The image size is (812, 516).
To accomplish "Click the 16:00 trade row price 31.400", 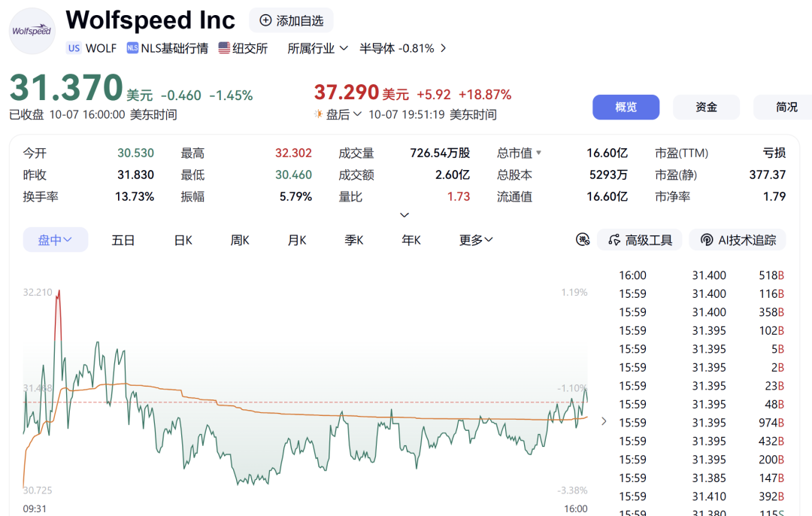I will coord(709,275).
